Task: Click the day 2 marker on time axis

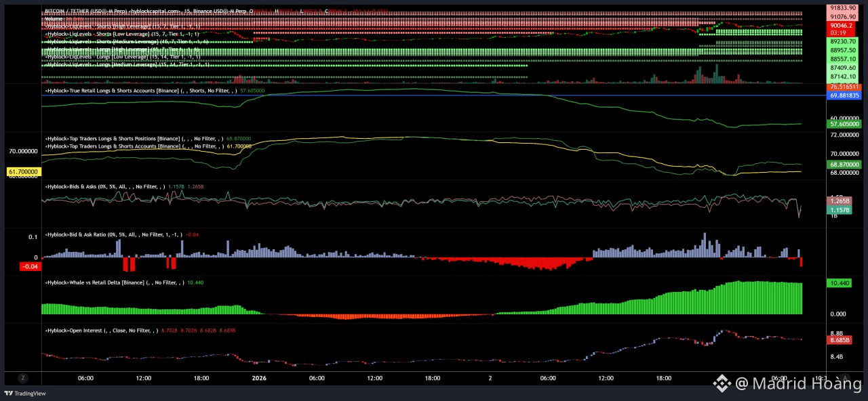Action: point(491,379)
